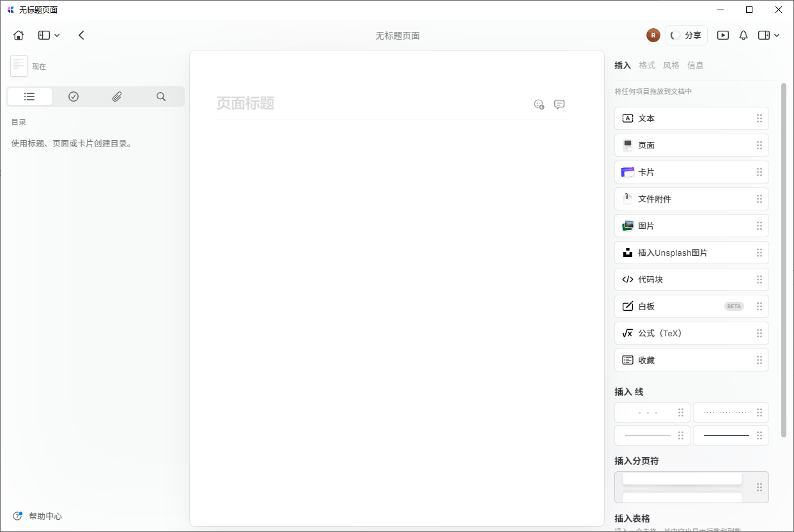794x532 pixels.
Task: Click the drag handle on 页面 row
Action: point(759,145)
